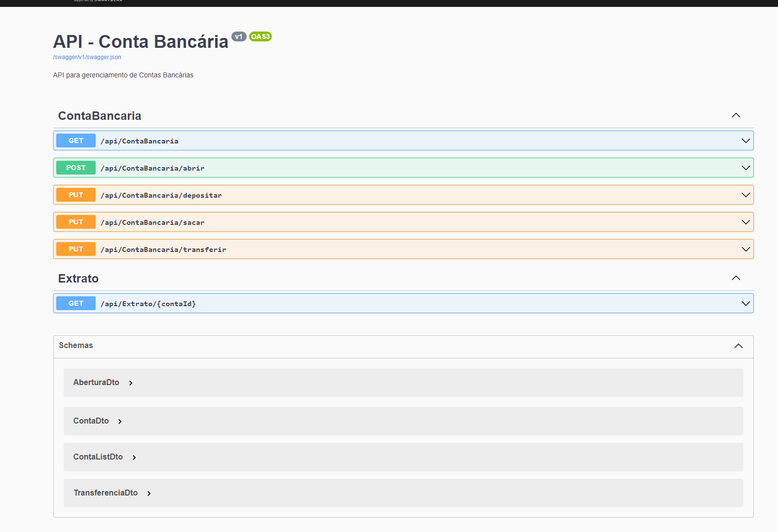Image resolution: width=778 pixels, height=532 pixels.
Task: Collapse the ContaBancaria section arrow
Action: pos(736,115)
